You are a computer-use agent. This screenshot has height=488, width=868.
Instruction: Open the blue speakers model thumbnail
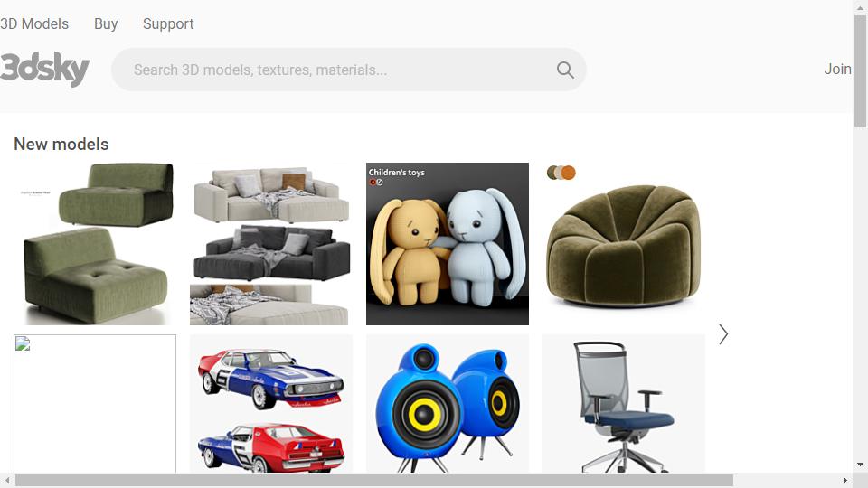pyautogui.click(x=448, y=403)
